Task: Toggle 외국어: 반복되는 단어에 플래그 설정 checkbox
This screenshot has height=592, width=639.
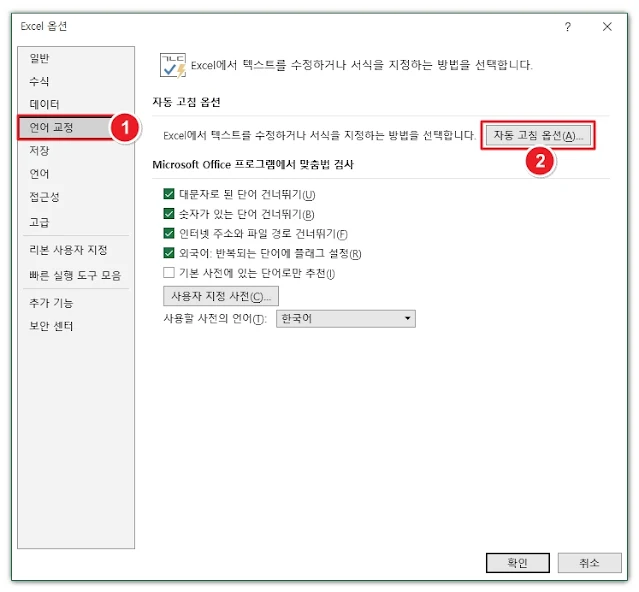Action: click(x=169, y=253)
